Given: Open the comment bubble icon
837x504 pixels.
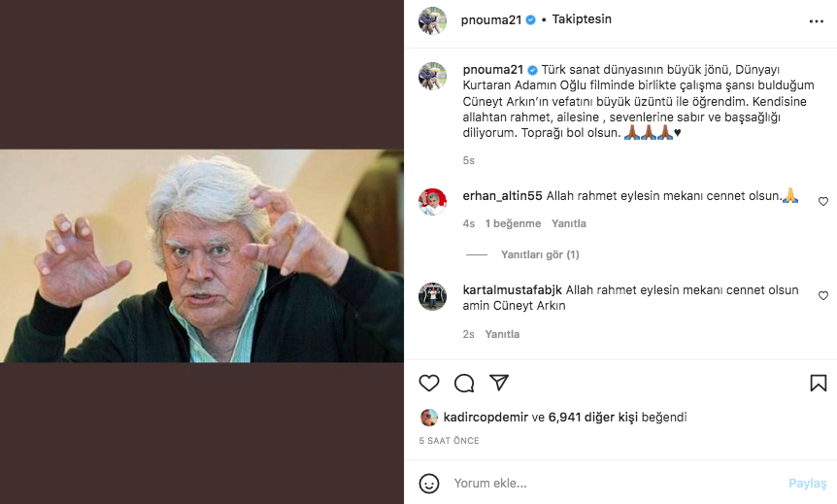Looking at the screenshot, I should [464, 383].
